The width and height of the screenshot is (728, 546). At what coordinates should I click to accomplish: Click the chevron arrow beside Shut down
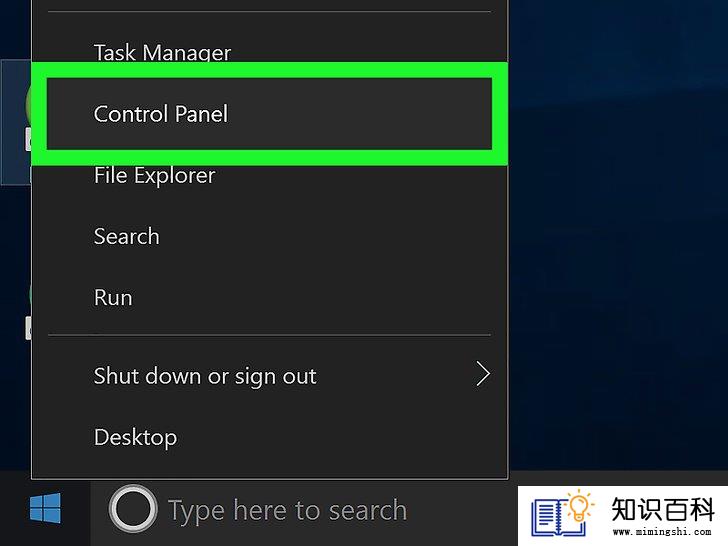(x=483, y=374)
